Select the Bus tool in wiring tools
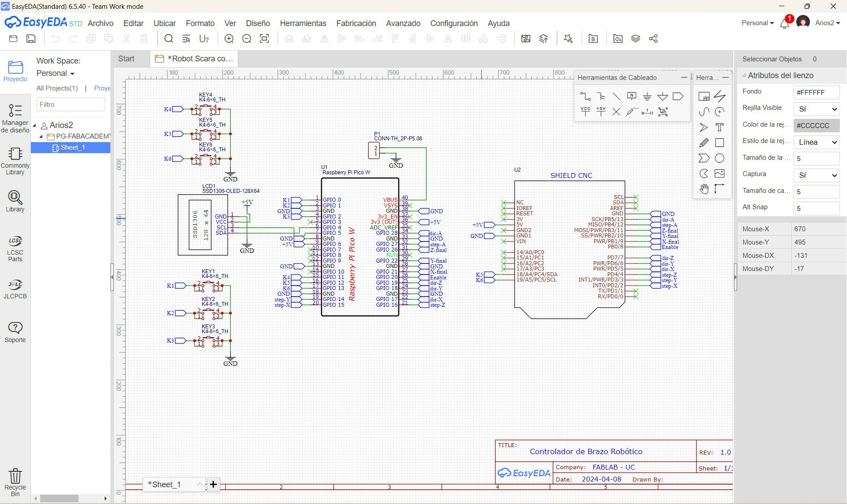 coord(601,96)
